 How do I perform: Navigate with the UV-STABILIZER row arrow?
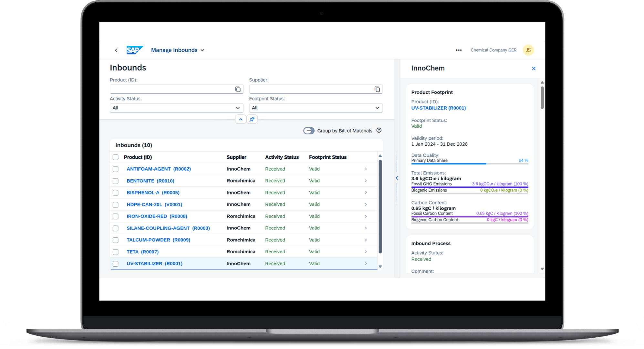(366, 264)
